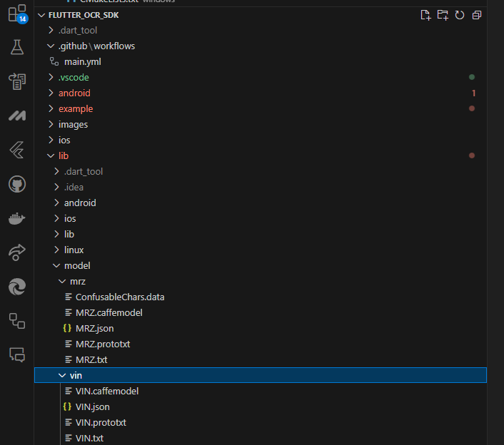Select the VIN.caffemodel file

click(x=106, y=392)
